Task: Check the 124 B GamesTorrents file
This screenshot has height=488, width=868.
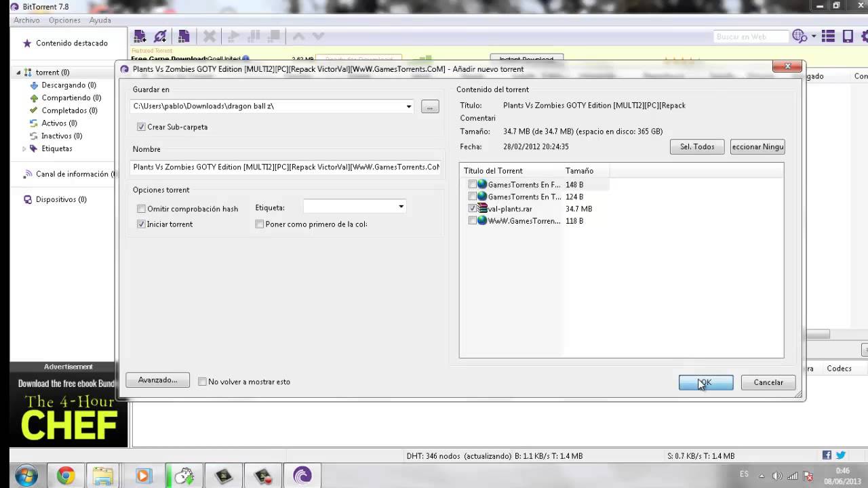Action: 473,197
